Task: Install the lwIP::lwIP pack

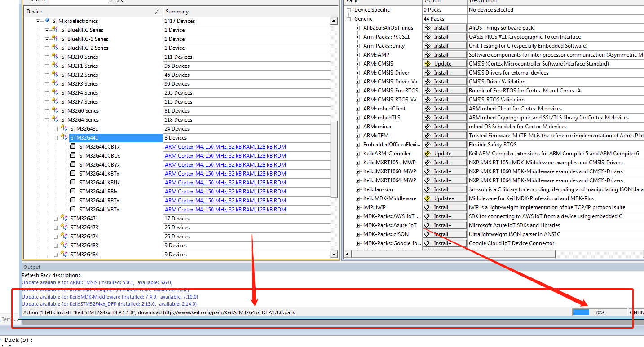Action: [x=444, y=207]
